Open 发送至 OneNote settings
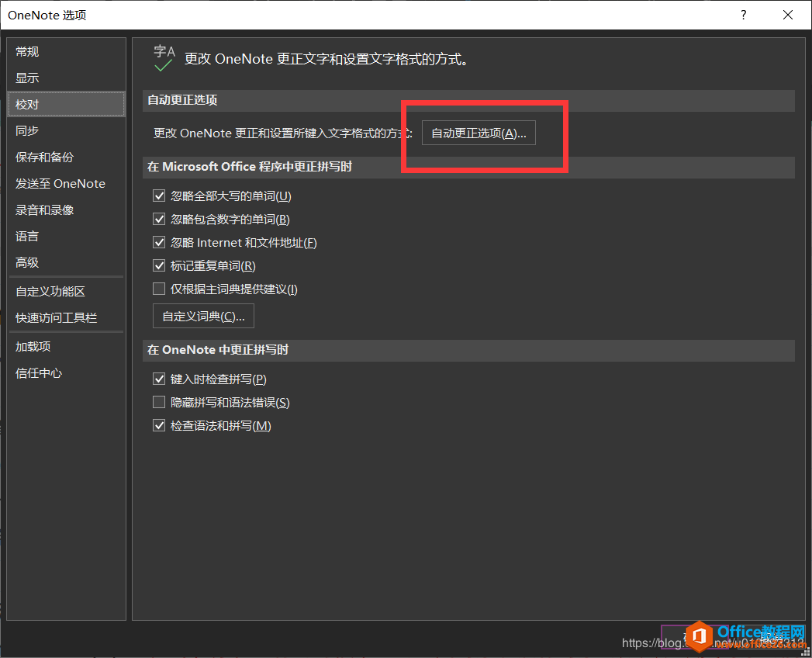This screenshot has width=812, height=658. 66,183
